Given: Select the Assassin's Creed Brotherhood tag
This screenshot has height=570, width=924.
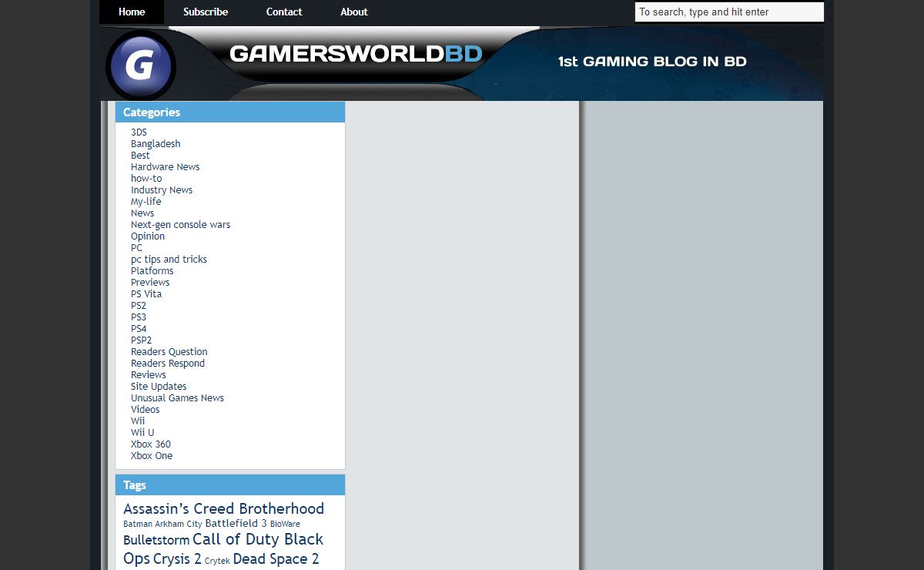Looking at the screenshot, I should tap(223, 508).
